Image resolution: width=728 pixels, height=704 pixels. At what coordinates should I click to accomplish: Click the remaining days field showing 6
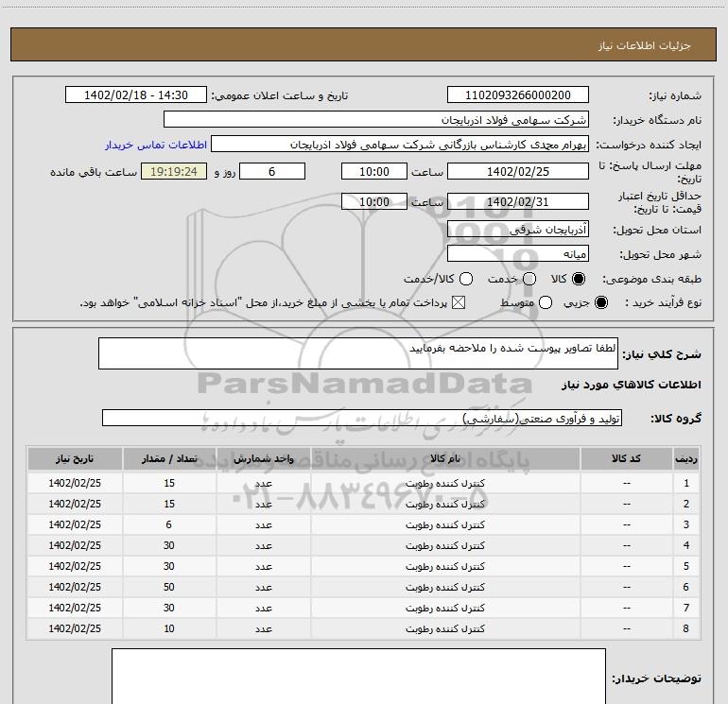[272, 171]
